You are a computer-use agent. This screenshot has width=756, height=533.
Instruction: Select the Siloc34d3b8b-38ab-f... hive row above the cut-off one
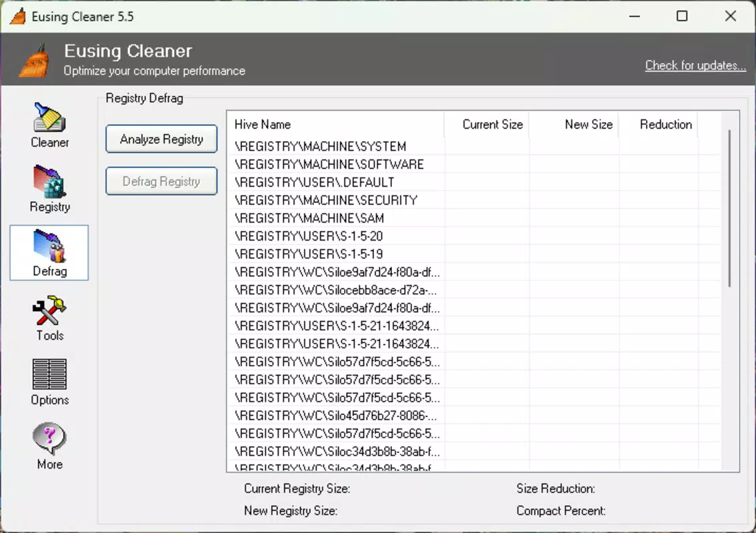coord(474,452)
